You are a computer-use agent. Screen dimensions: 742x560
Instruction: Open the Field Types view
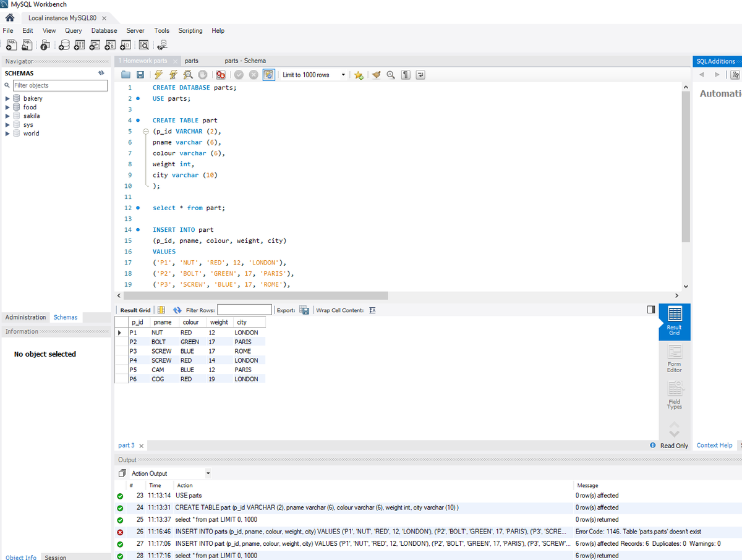[675, 396]
